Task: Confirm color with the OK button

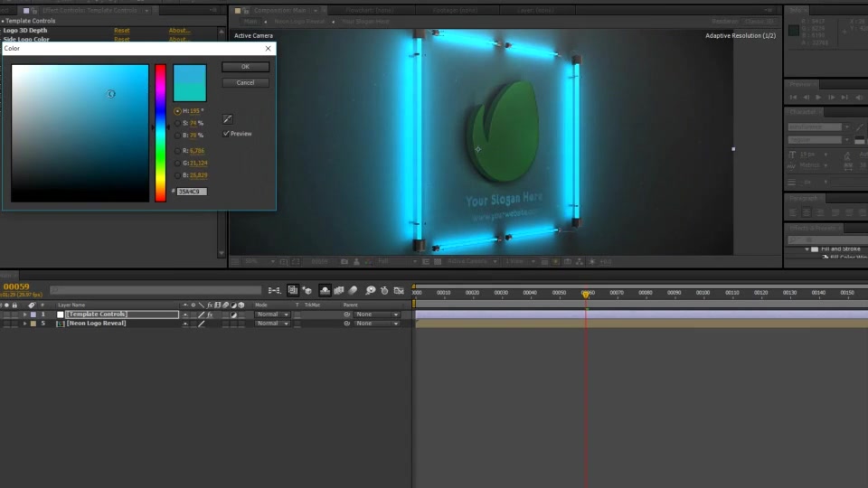Action: point(245,66)
